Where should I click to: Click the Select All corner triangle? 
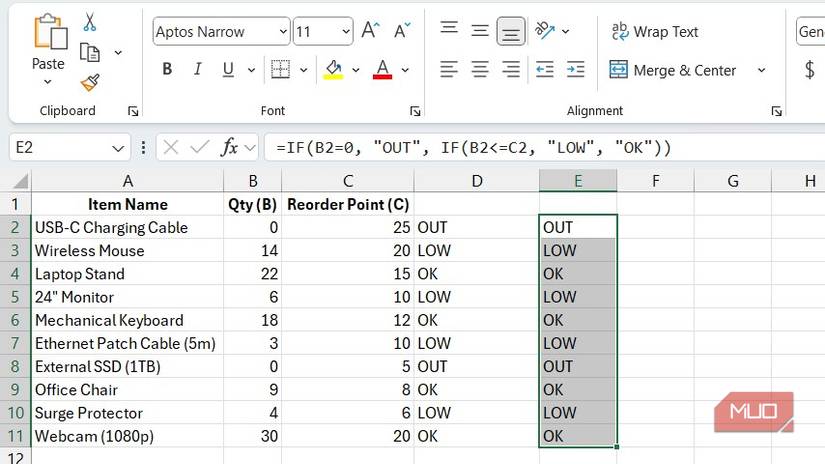pyautogui.click(x=21, y=181)
